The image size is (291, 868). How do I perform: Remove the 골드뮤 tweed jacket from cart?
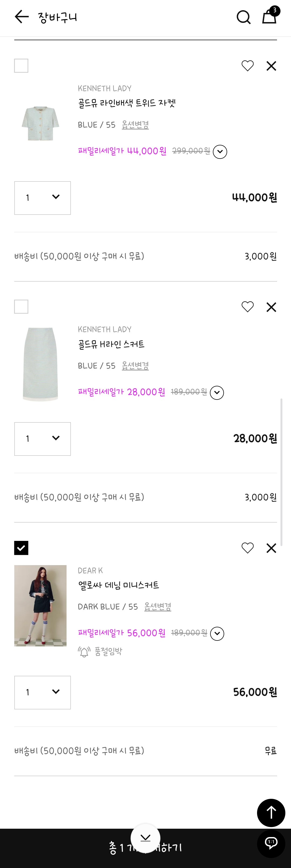point(271,66)
